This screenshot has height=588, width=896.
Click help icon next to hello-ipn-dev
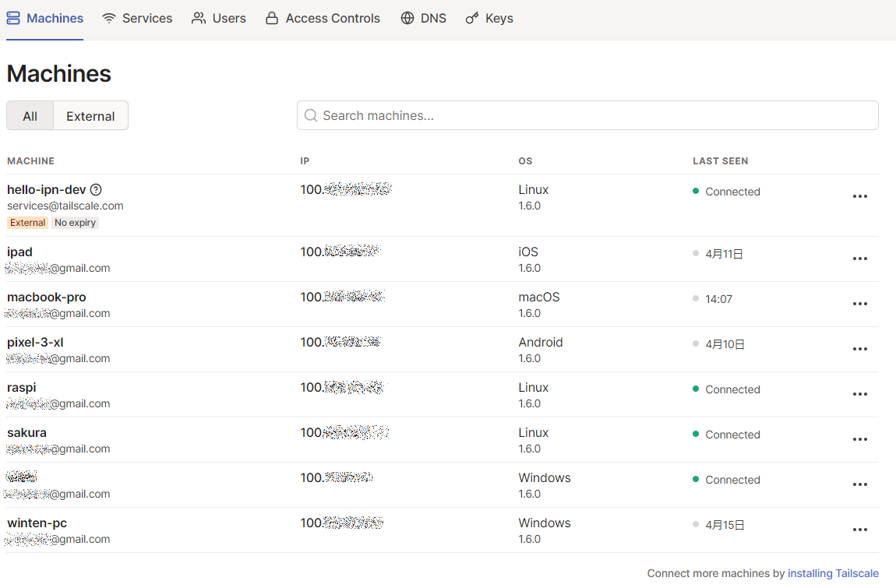(96, 190)
